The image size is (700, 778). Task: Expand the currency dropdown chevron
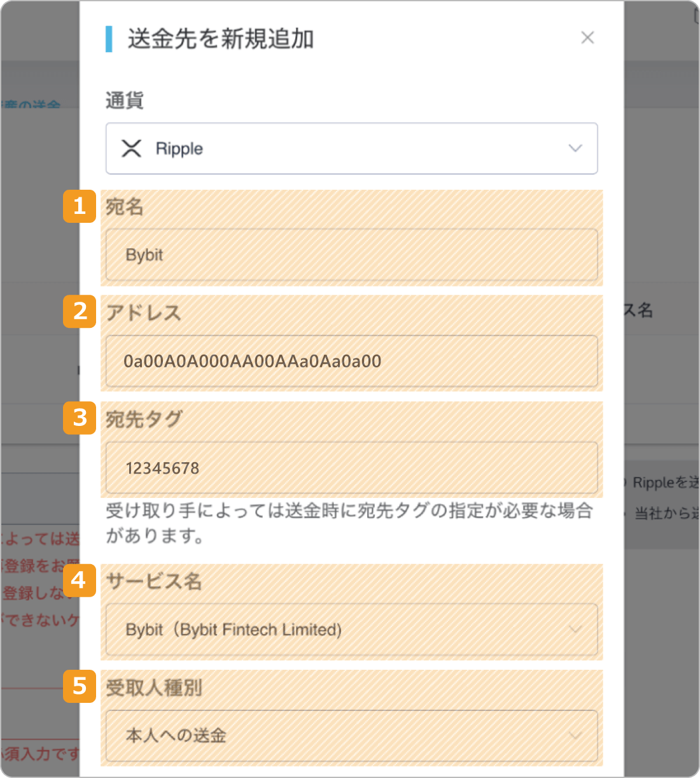click(575, 148)
